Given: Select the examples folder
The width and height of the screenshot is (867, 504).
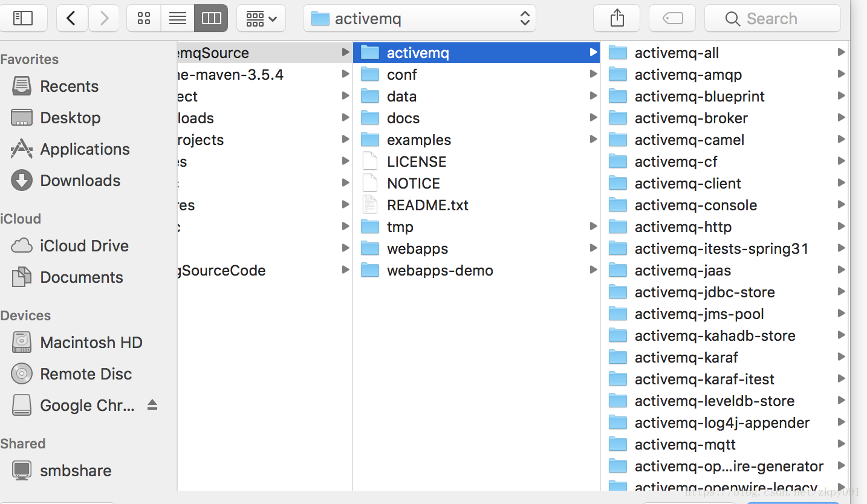Looking at the screenshot, I should click(x=476, y=140).
